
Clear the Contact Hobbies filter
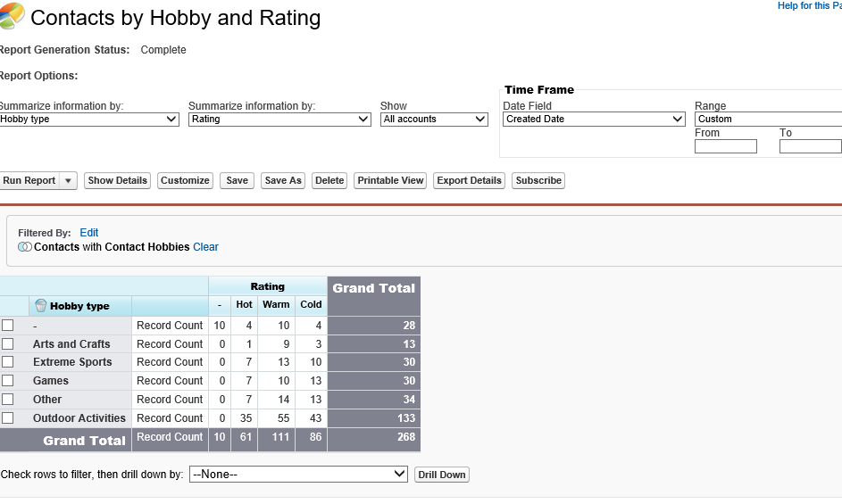(205, 247)
